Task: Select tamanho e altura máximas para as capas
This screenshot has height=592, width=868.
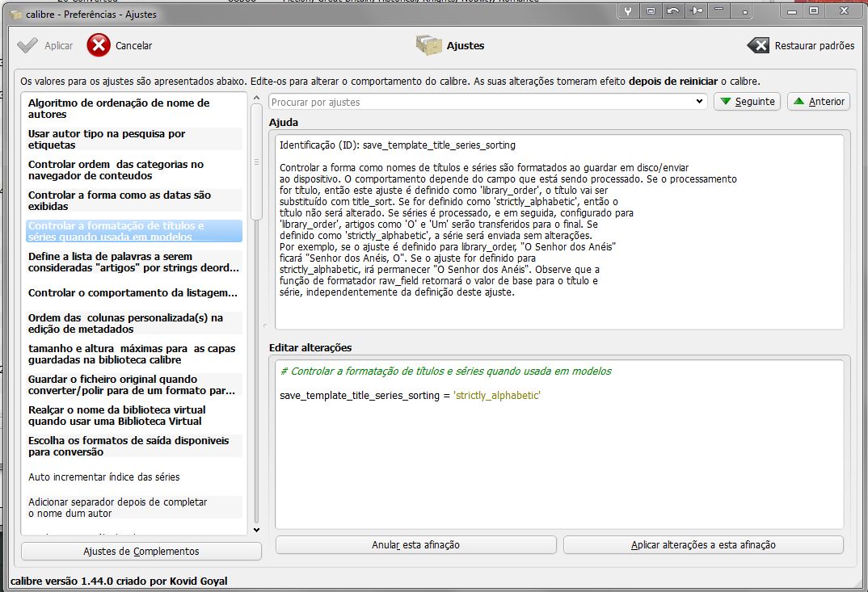Action: (134, 354)
